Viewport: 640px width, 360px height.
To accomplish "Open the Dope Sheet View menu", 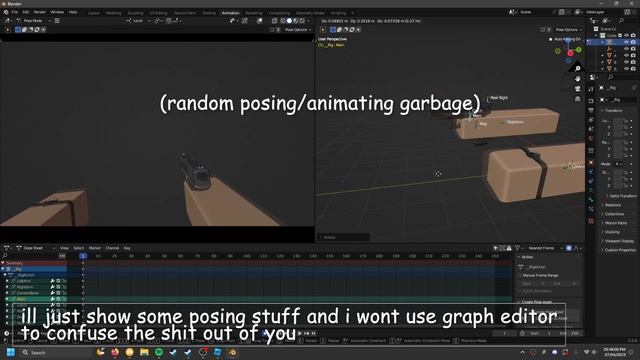I will pyautogui.click(x=64, y=248).
